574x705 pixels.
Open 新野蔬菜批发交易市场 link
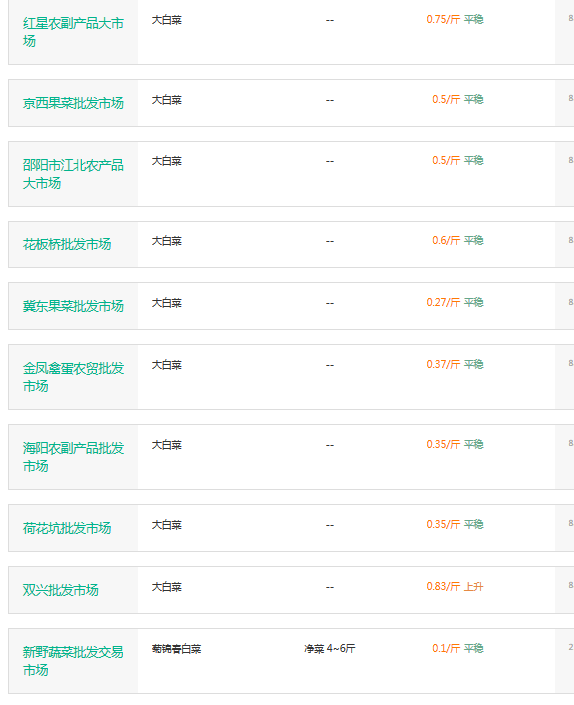pyautogui.click(x=73, y=661)
